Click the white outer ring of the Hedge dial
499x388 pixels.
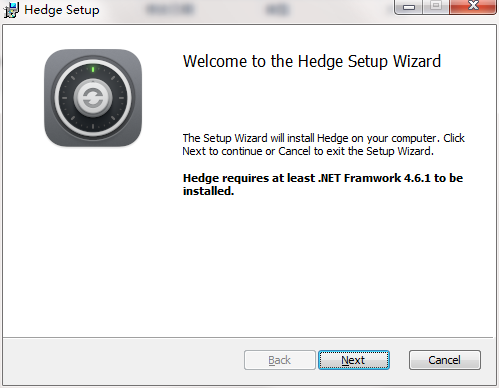coord(93,61)
